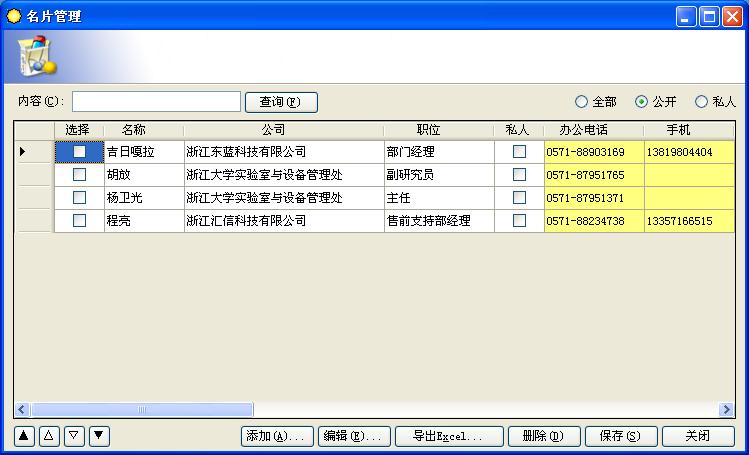Open the 编辑(E)... edit dialog

pos(354,436)
